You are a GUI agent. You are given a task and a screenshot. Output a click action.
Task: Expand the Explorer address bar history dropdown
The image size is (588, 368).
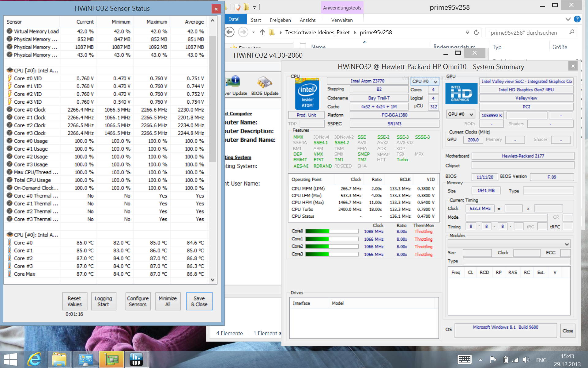coord(467,32)
